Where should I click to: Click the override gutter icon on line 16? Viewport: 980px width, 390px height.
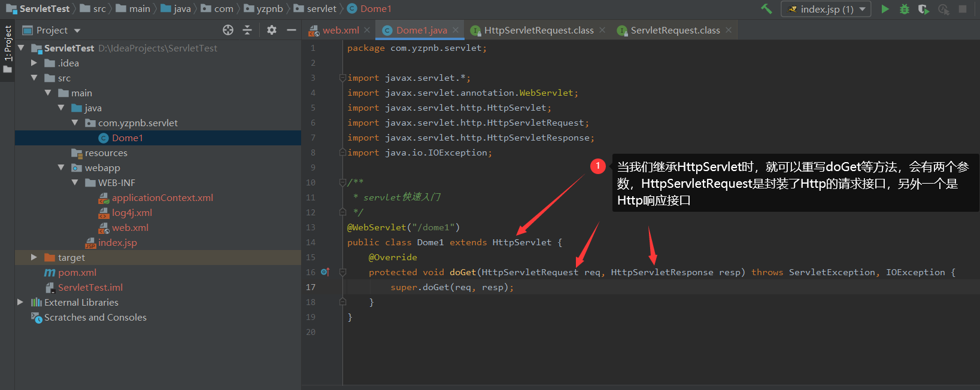click(x=325, y=272)
